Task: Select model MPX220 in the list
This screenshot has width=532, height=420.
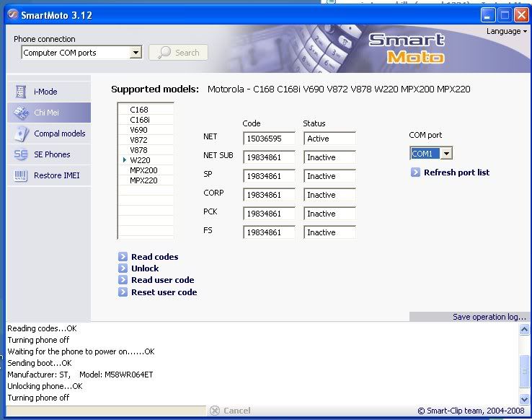Action: coord(146,180)
